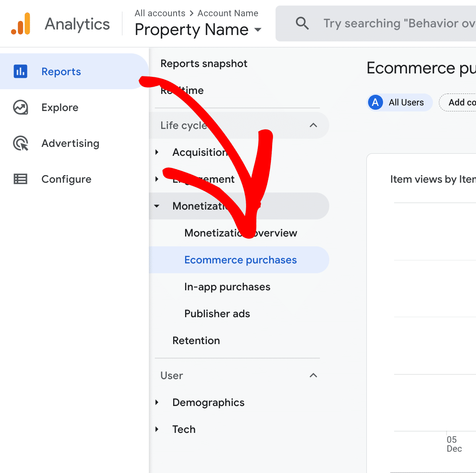The height and width of the screenshot is (473, 476).
Task: Collapse the Life cycle section
Action: pyautogui.click(x=313, y=126)
